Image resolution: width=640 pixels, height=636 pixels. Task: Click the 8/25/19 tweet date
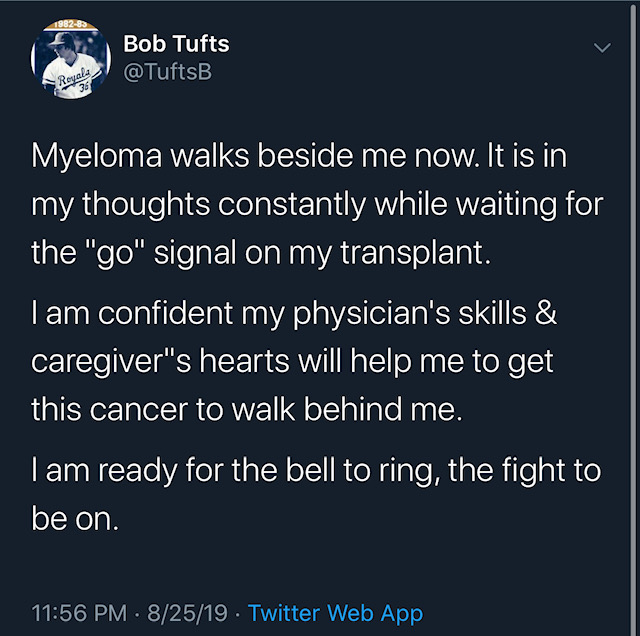click(x=189, y=613)
